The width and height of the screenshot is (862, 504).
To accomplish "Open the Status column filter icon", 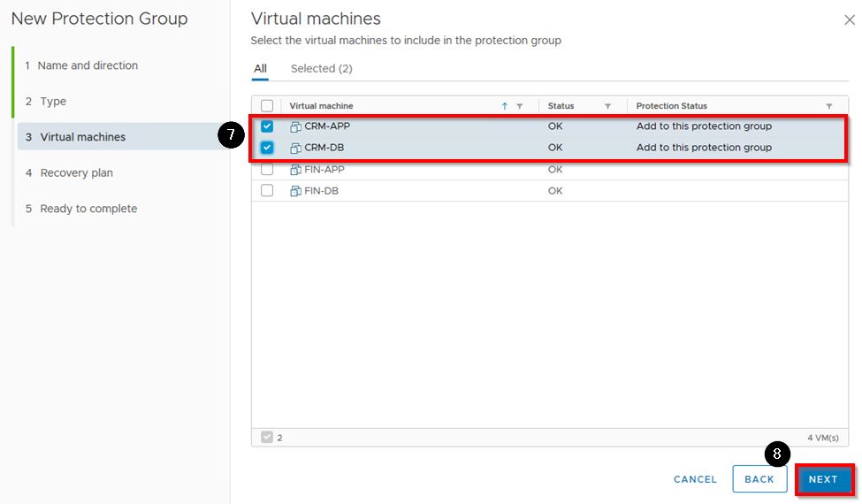I will [608, 106].
